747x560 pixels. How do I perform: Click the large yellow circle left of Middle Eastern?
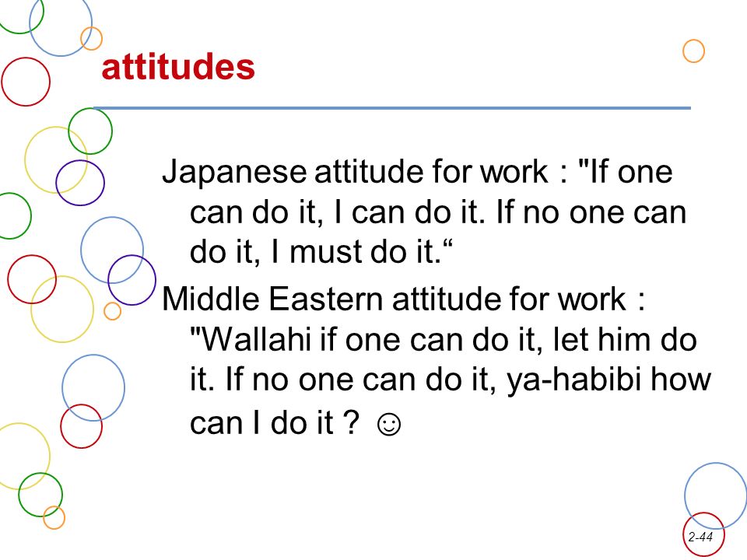click(x=62, y=309)
